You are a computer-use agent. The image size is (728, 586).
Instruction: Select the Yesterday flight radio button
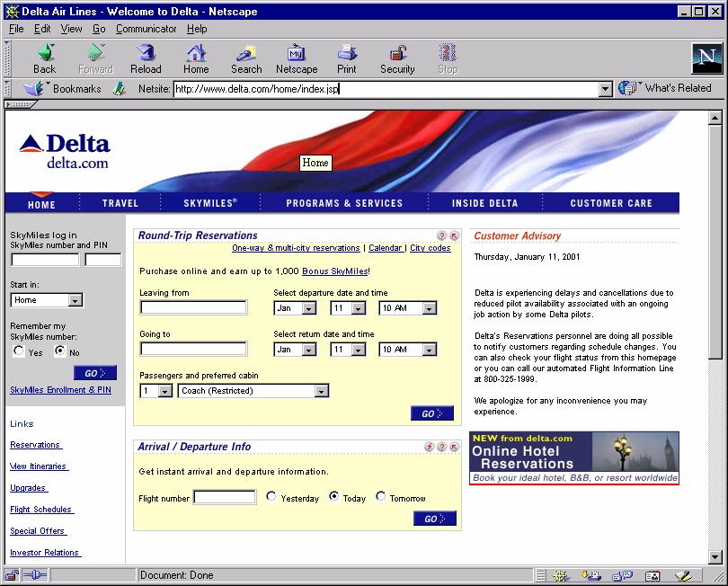tap(271, 496)
